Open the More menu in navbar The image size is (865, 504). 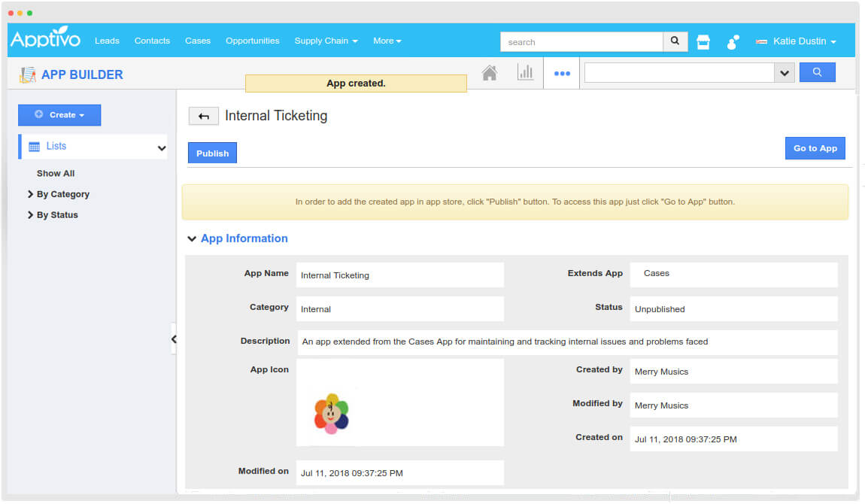(387, 41)
